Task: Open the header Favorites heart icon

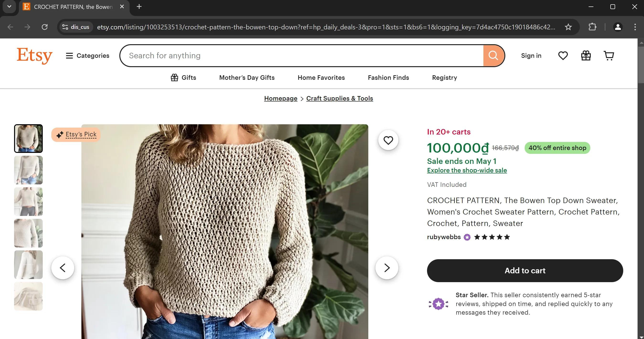Action: tap(563, 55)
